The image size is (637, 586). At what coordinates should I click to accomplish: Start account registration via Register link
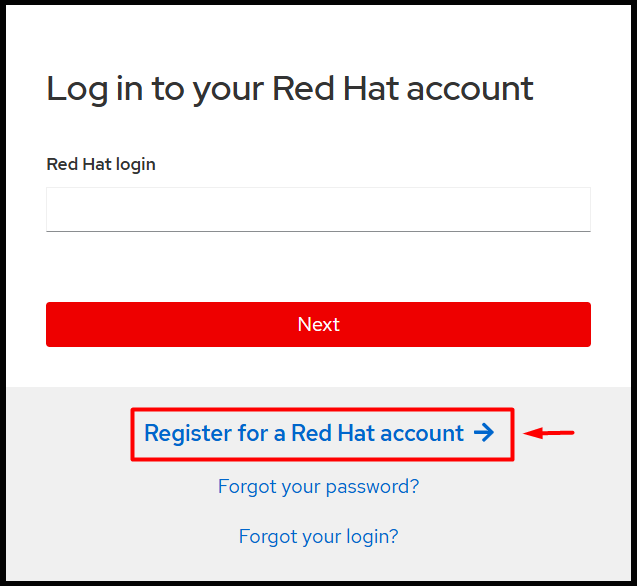pos(304,433)
